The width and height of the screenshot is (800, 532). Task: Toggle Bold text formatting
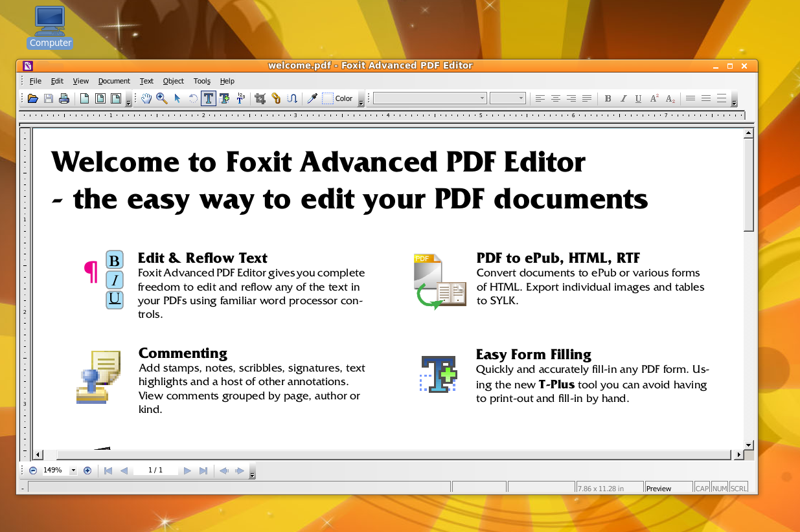pyautogui.click(x=608, y=98)
